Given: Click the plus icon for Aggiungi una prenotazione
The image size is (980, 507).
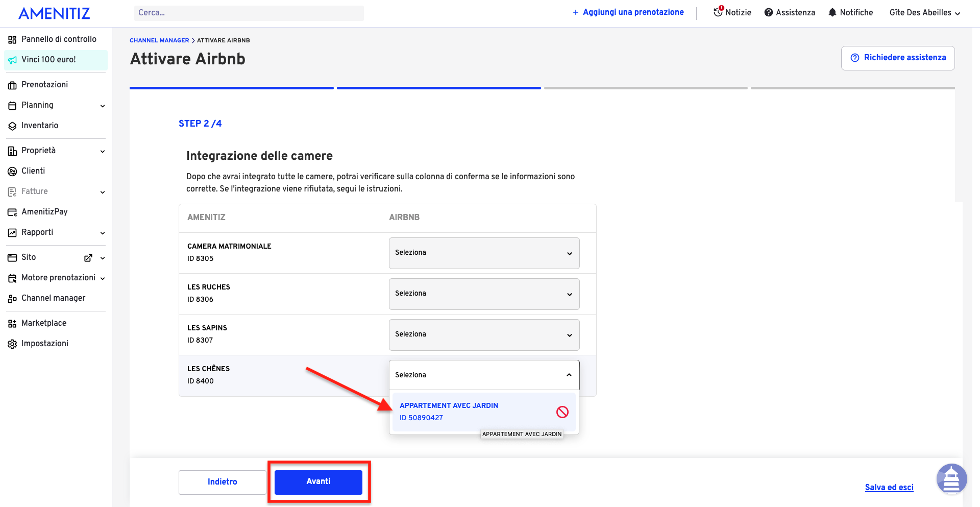Looking at the screenshot, I should (x=576, y=12).
